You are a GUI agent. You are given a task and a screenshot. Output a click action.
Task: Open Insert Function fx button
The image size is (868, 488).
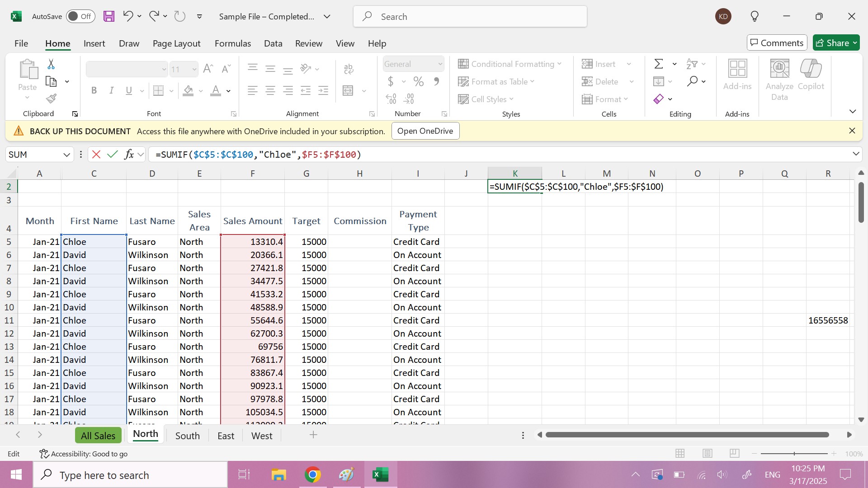129,155
